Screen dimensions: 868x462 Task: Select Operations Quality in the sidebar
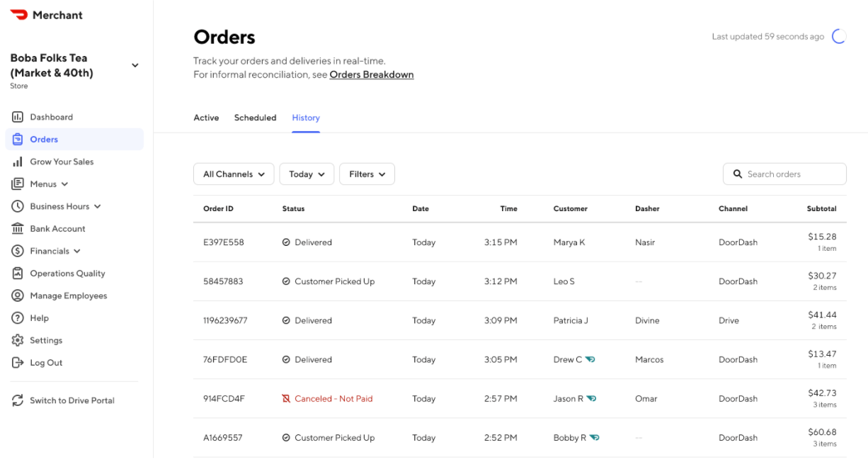pos(67,273)
